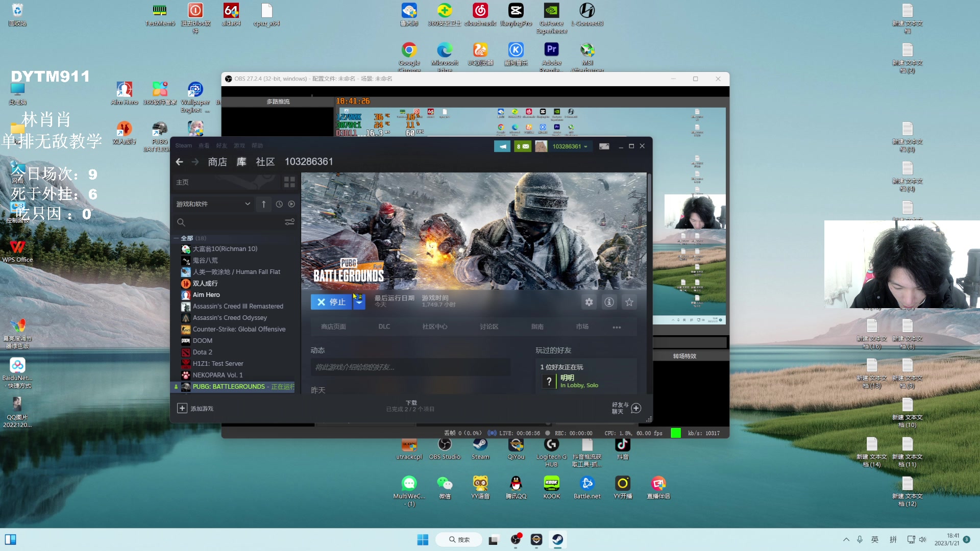Open PUBG DLC link

coord(384,327)
